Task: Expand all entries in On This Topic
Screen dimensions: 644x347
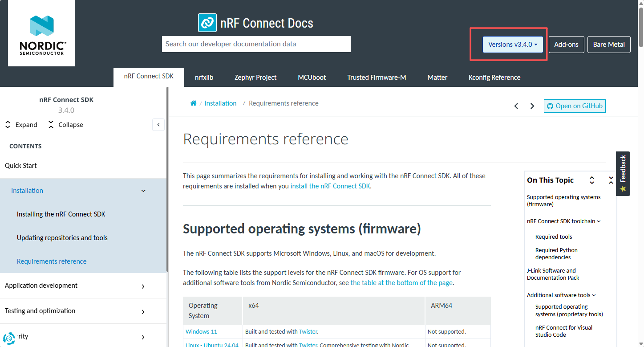Action: pos(592,180)
